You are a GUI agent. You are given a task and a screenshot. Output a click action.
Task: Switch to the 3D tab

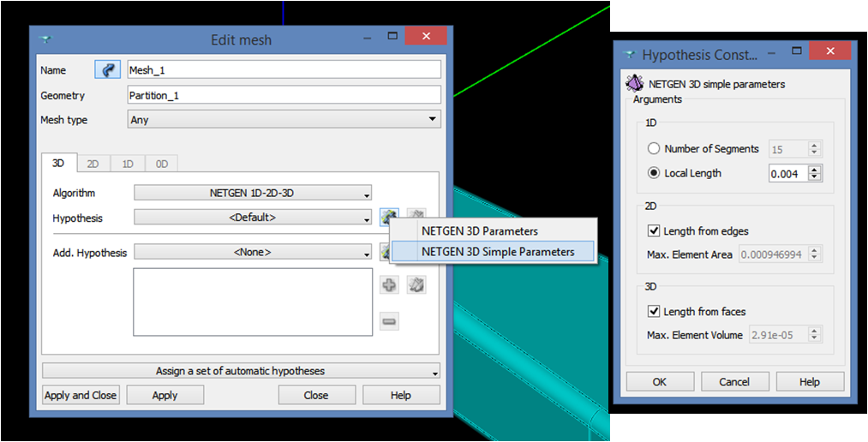[x=59, y=164]
